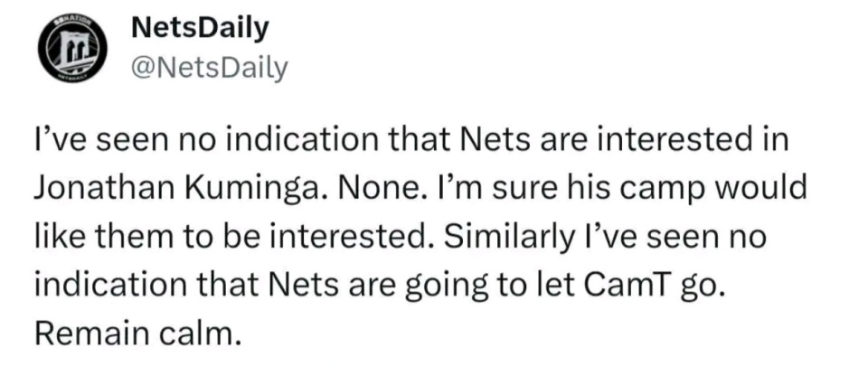Click the bridge logo inside the avatar
868x366 pixels.
coord(72,51)
